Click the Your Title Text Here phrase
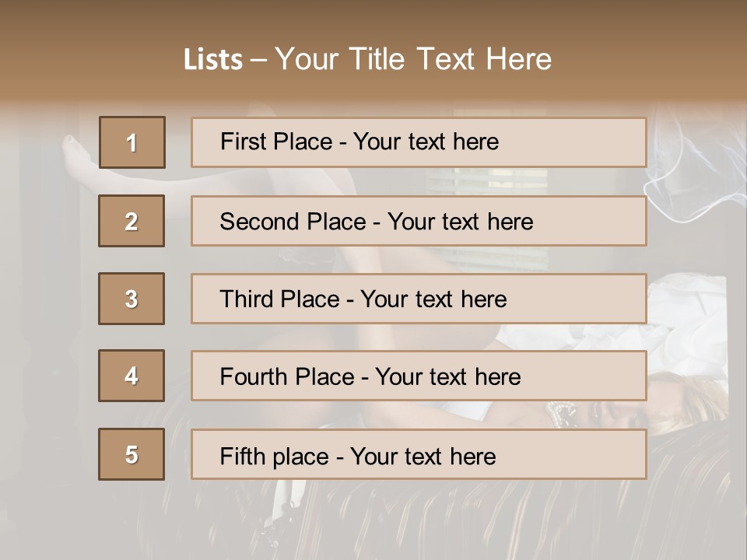Viewport: 747px width, 560px height. click(x=413, y=59)
